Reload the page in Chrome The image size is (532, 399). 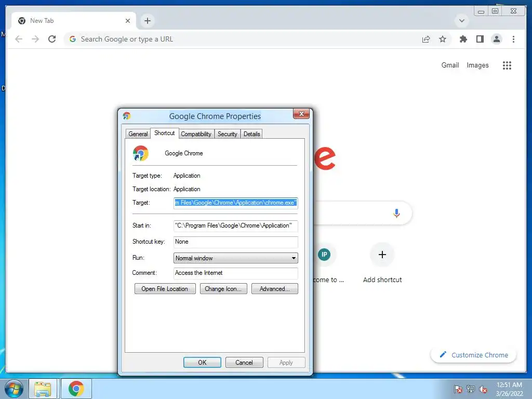click(x=52, y=39)
